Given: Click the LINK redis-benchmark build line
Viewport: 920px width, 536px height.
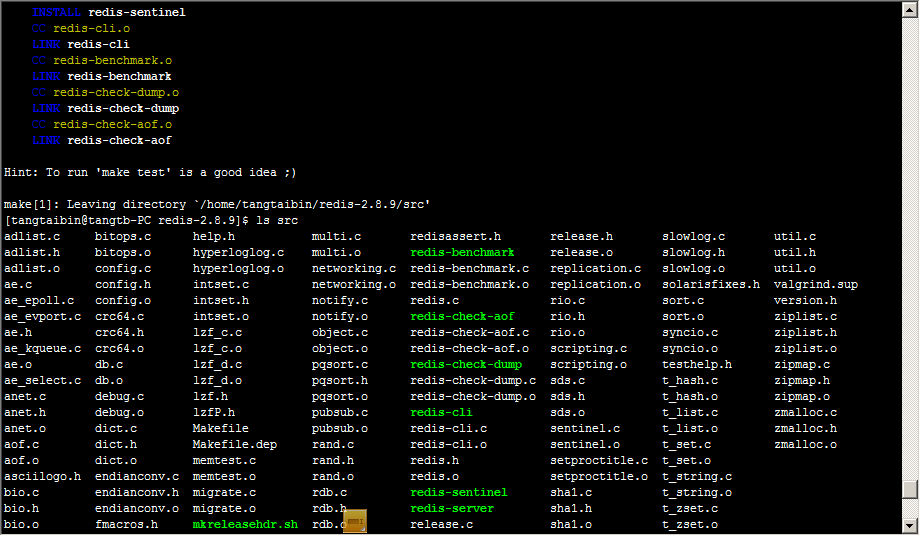Looking at the screenshot, I should click(x=102, y=76).
